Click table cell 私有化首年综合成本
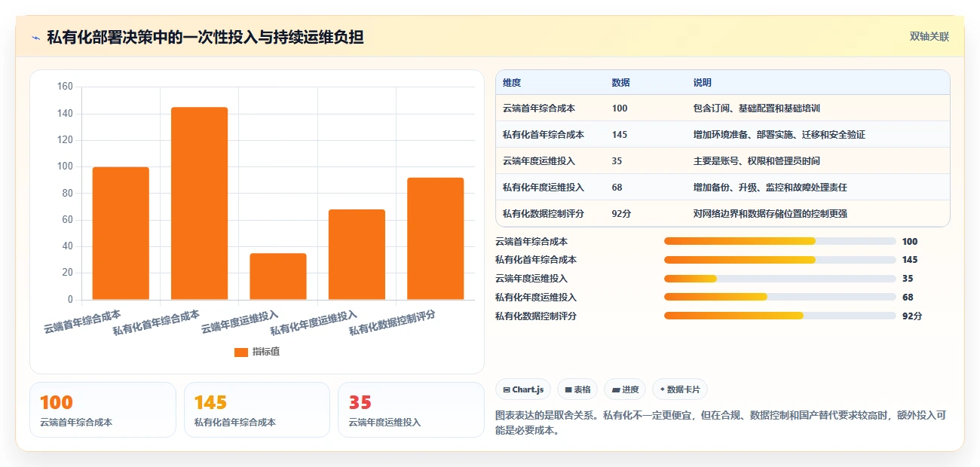The image size is (980, 467). pyautogui.click(x=544, y=135)
